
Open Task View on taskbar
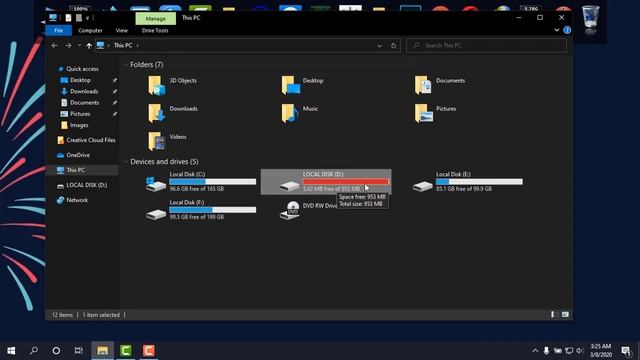(x=79, y=351)
